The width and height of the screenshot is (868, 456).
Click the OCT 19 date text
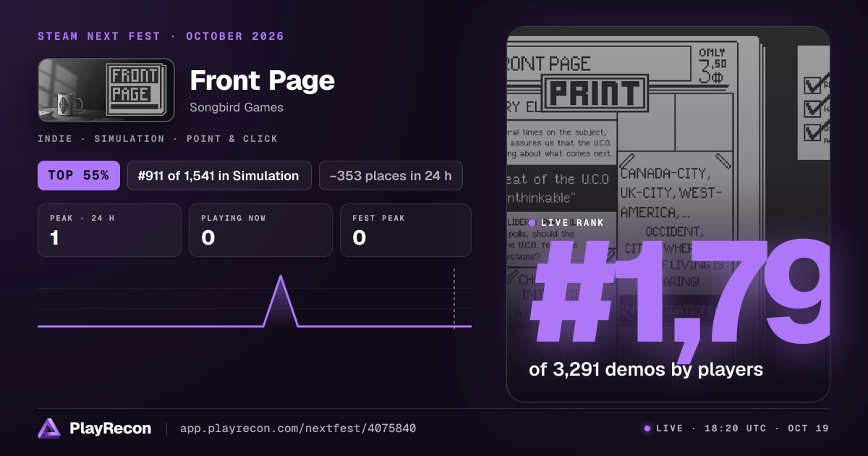808,428
